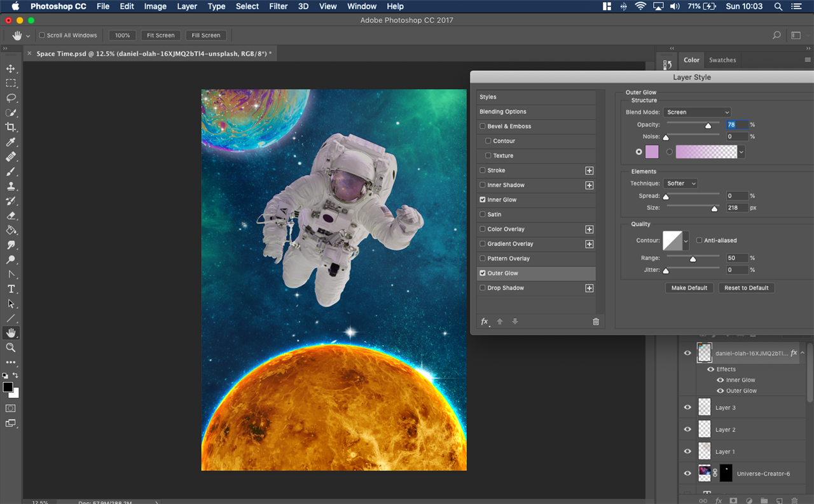
Task: Open the Color panel options menu
Action: click(808, 60)
